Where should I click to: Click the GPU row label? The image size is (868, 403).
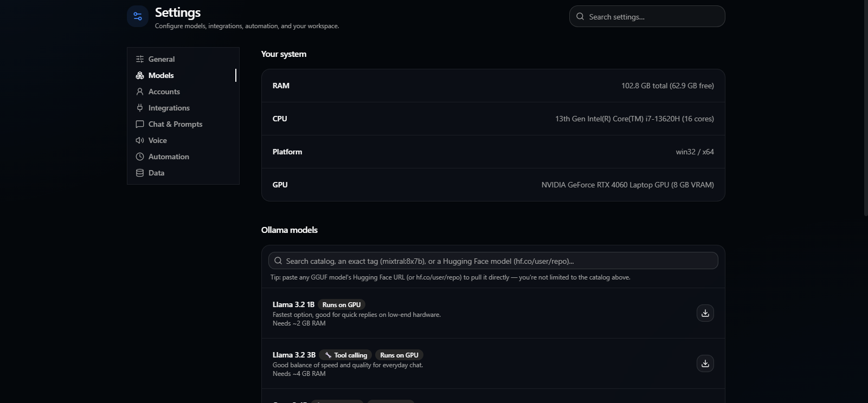pyautogui.click(x=280, y=185)
